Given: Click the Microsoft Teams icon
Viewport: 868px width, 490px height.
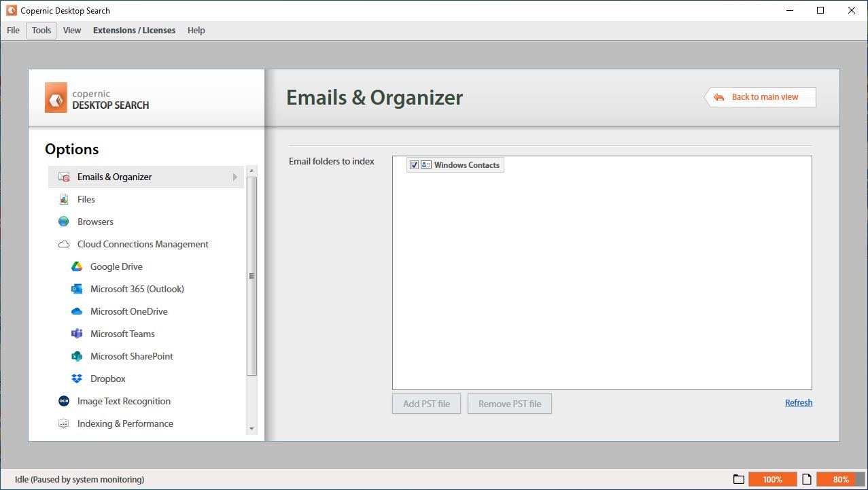Looking at the screenshot, I should [77, 334].
